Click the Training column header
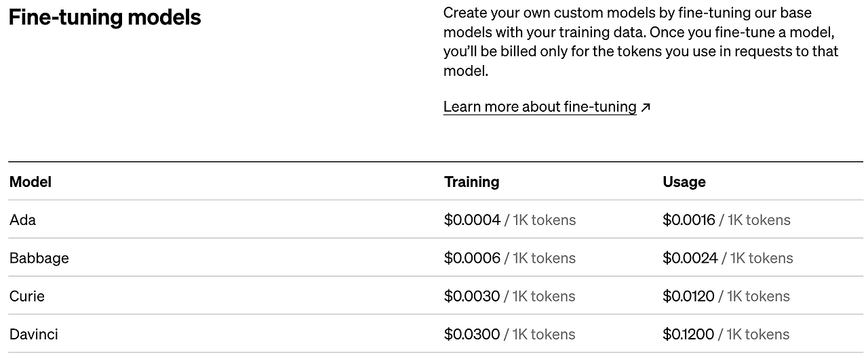The image size is (868, 357). [472, 182]
